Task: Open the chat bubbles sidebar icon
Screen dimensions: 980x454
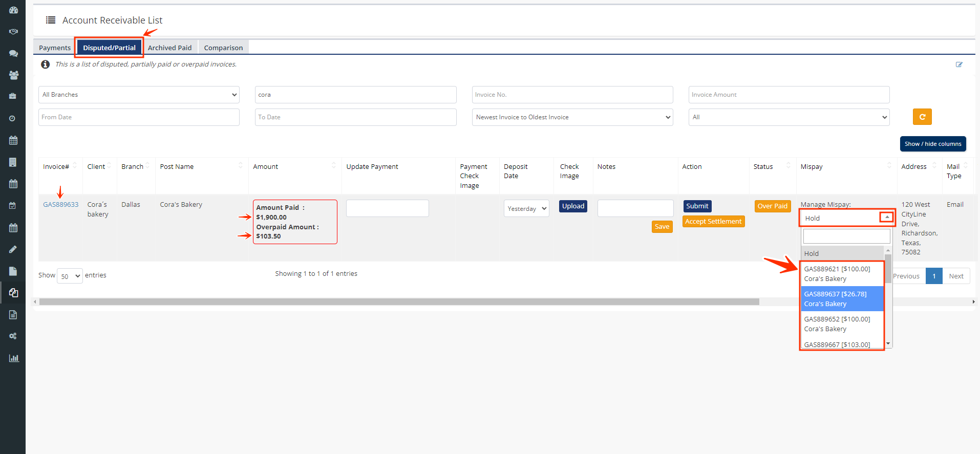Action: [x=13, y=53]
